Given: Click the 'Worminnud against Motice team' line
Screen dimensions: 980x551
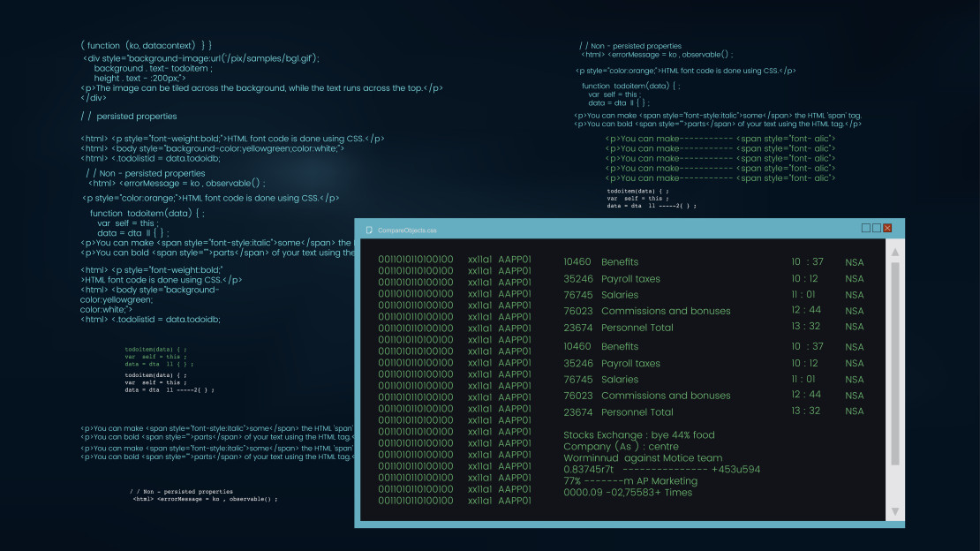Looking at the screenshot, I should point(643,458).
